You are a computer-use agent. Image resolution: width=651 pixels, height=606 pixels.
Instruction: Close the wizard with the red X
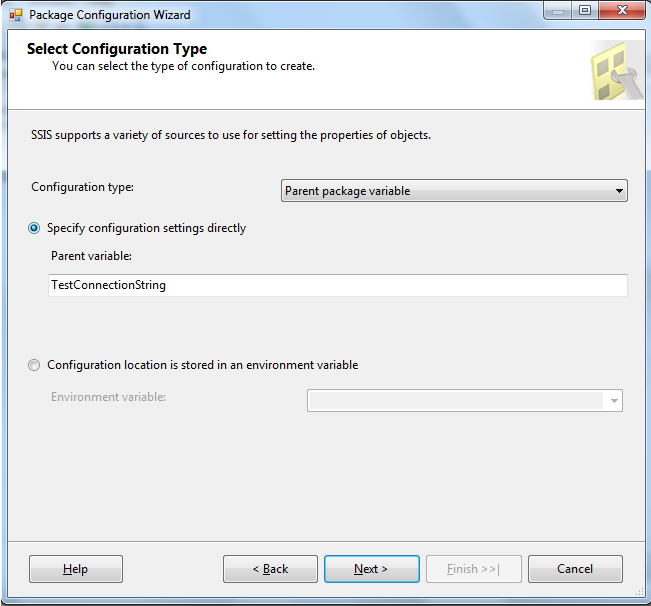(x=622, y=11)
